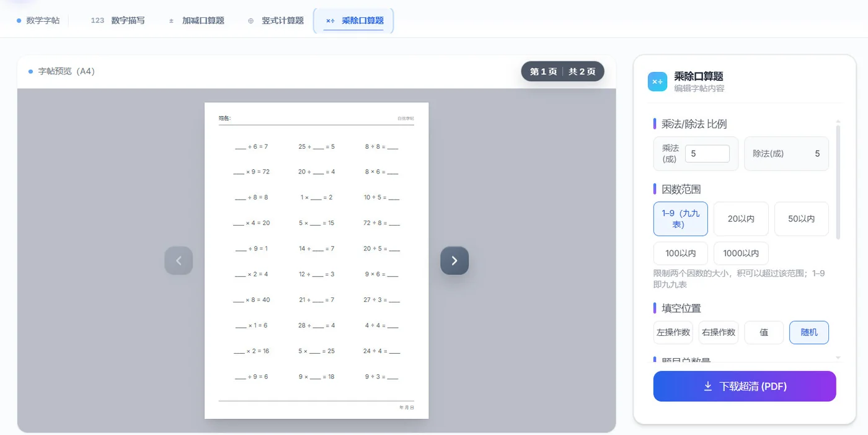Image resolution: width=868 pixels, height=435 pixels.
Task: Click the ×÷ icon in active tab
Action: tap(330, 20)
